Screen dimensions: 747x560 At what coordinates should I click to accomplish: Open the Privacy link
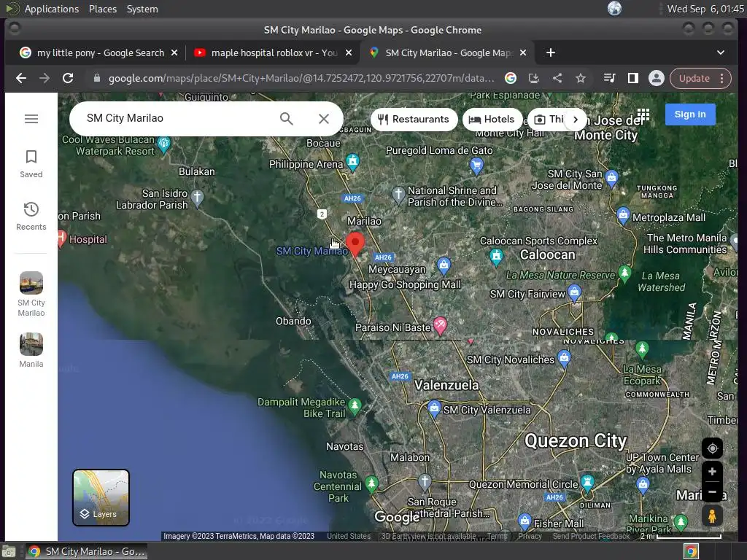(530, 536)
